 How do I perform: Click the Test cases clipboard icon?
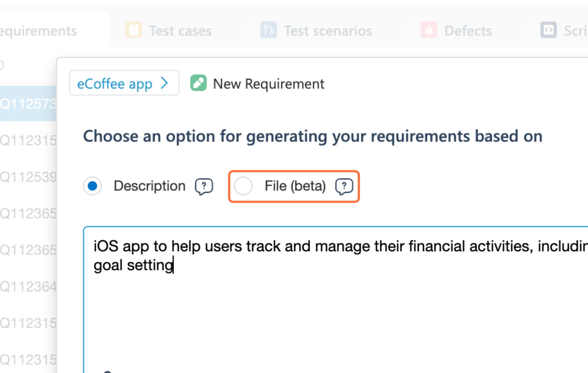[134, 30]
